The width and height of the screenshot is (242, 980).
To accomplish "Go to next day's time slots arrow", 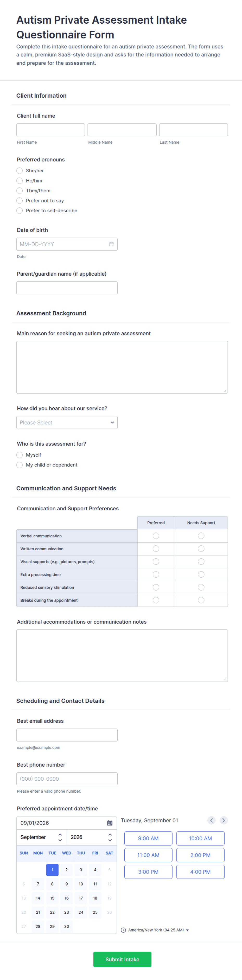I will click(224, 820).
